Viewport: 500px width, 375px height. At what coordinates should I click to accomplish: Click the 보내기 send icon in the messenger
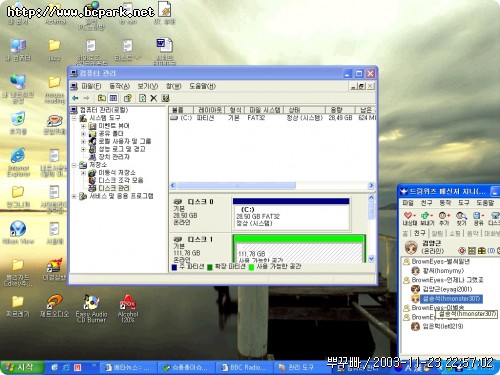tap(427, 218)
